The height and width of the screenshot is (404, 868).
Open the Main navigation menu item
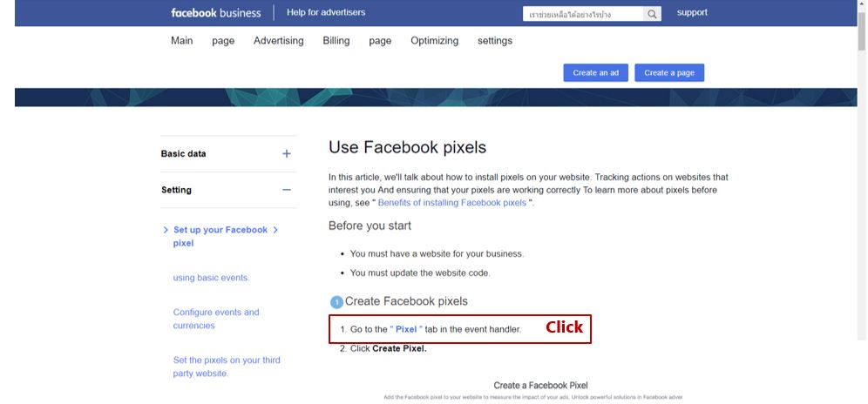coord(181,40)
